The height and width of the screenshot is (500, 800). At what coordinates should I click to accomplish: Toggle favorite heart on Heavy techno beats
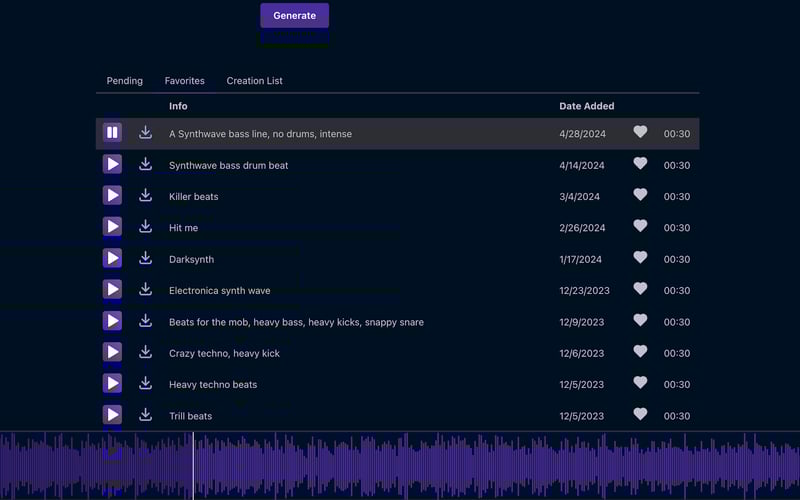640,383
